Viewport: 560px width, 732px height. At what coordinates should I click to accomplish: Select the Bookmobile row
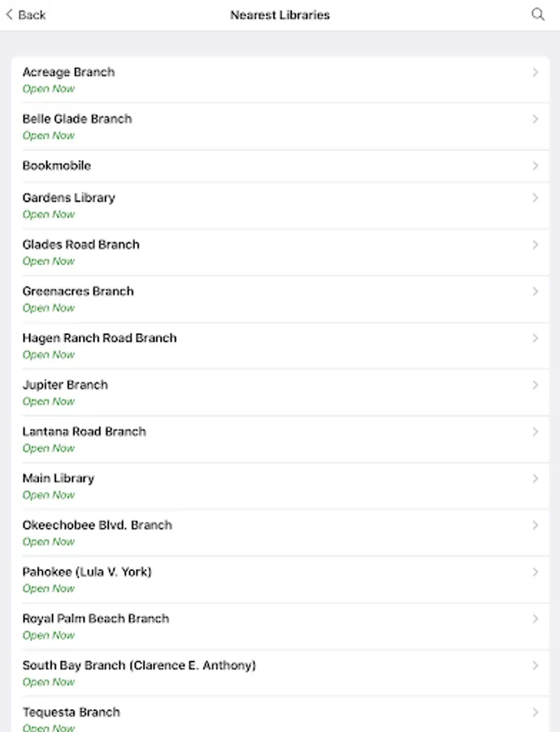coord(57,166)
